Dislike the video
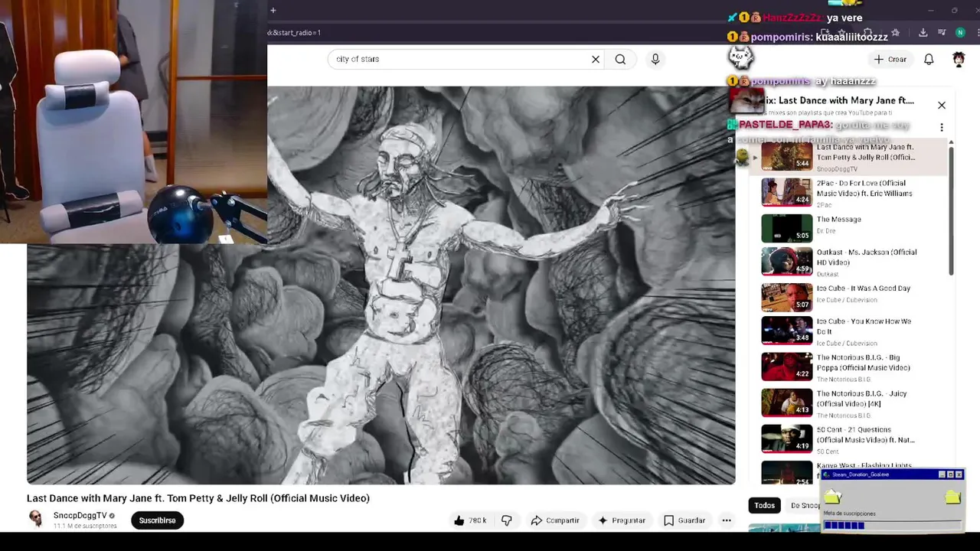 pos(506,520)
